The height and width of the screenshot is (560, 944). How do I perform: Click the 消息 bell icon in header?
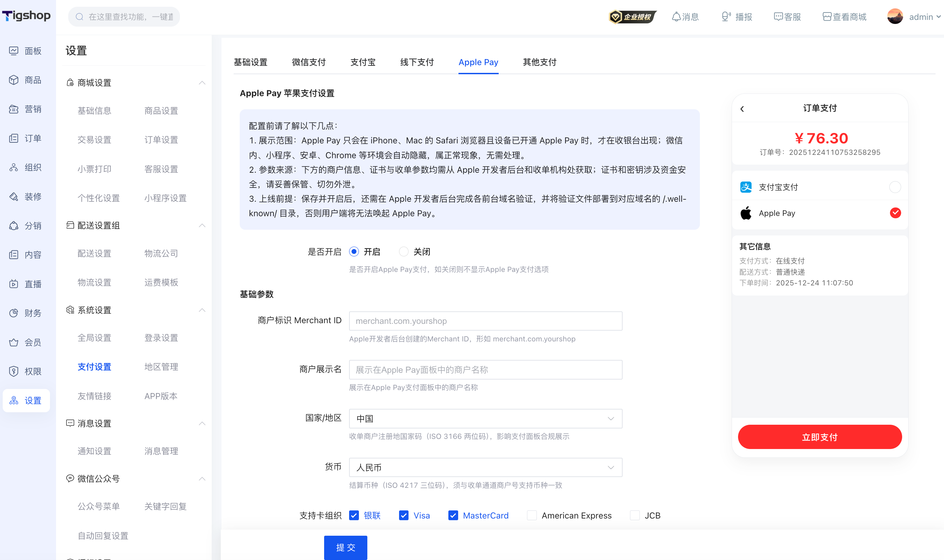coord(676,17)
